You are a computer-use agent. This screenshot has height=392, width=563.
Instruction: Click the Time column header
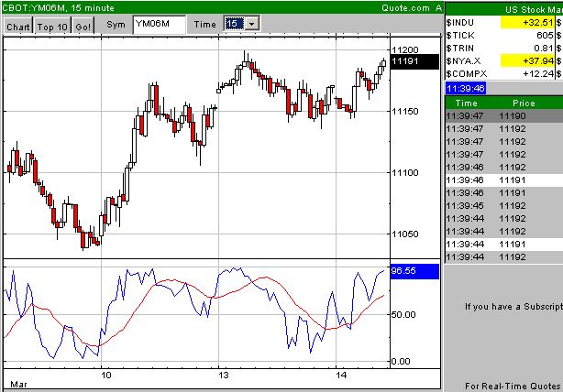pos(466,103)
